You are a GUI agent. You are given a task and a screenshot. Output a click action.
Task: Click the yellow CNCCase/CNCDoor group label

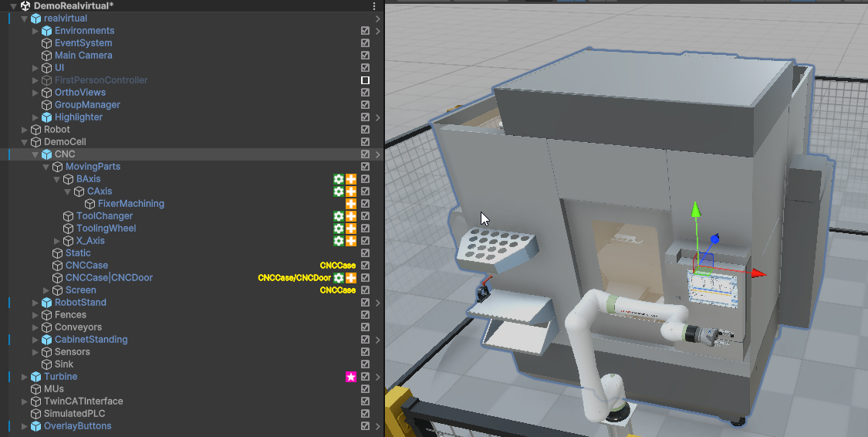point(294,278)
